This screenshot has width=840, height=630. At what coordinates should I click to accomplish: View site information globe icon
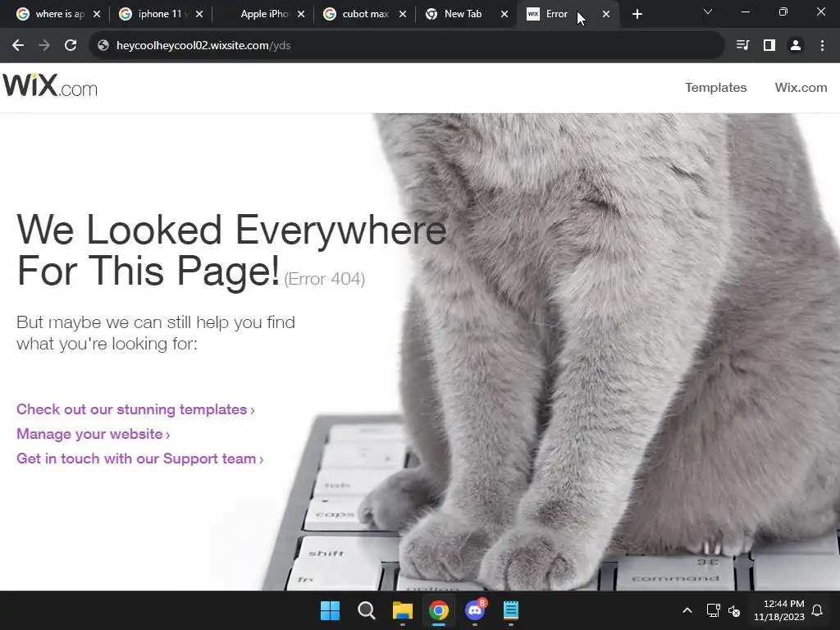coord(103,46)
